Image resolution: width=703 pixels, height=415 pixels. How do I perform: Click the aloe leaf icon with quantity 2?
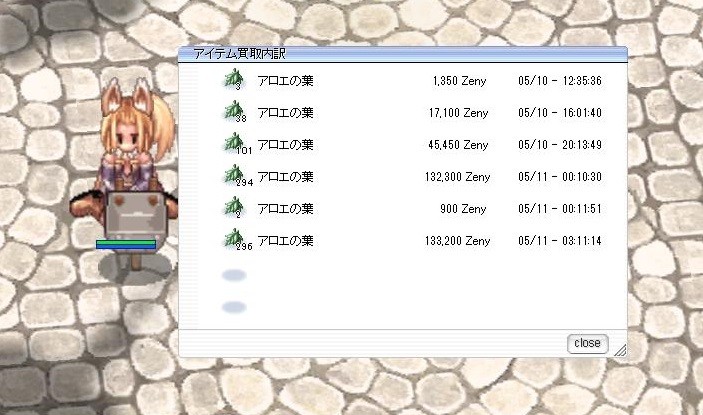point(234,208)
